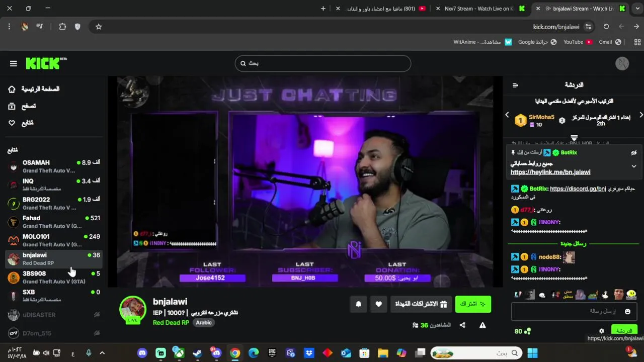Go to home page icon in sidebar
Viewport: 644px width, 362px height.
[12, 89]
